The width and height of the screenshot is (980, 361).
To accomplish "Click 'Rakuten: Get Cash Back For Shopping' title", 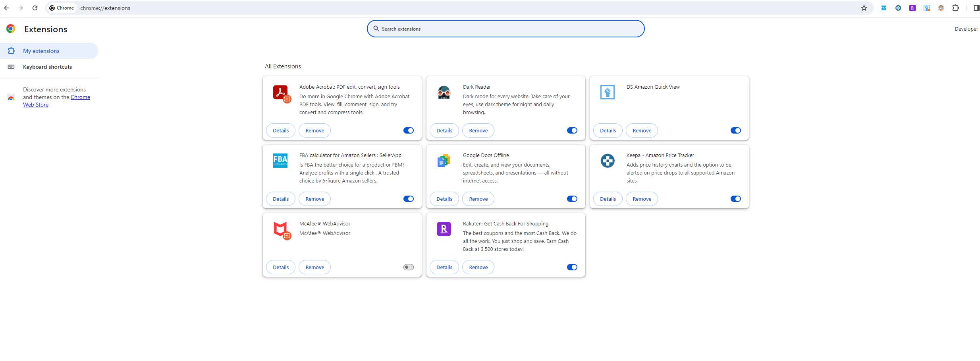I will click(x=505, y=223).
